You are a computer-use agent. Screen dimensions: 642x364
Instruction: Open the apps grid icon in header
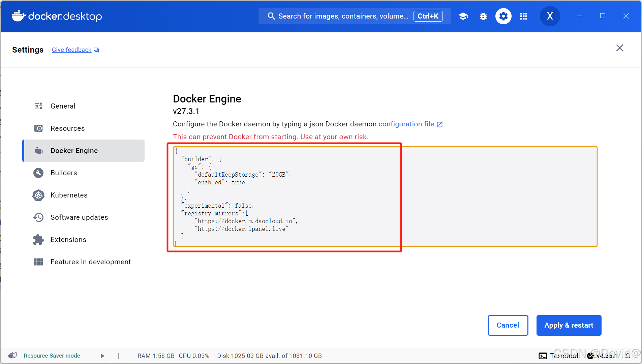[x=524, y=16]
